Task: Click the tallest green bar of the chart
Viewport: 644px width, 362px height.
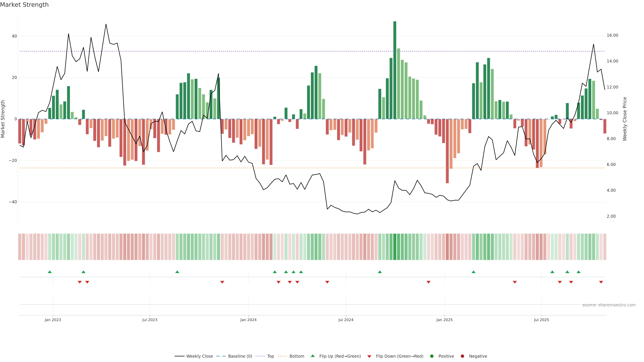Action: [x=395, y=70]
